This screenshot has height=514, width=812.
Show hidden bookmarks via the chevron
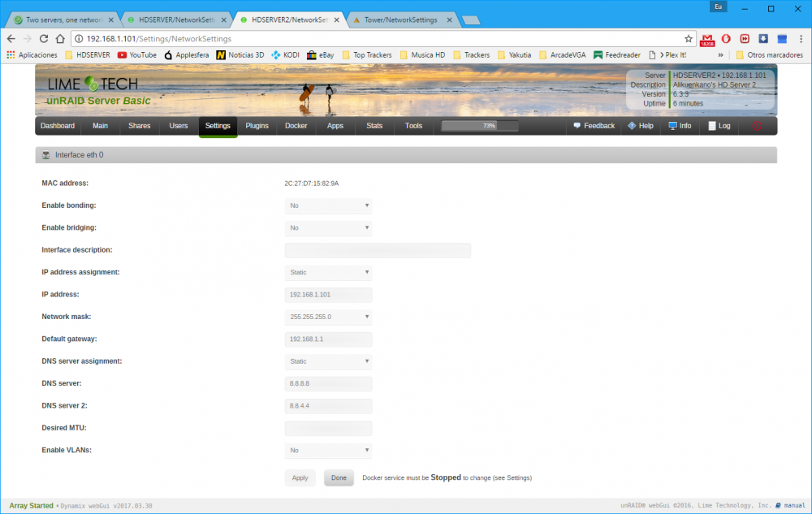(720, 55)
